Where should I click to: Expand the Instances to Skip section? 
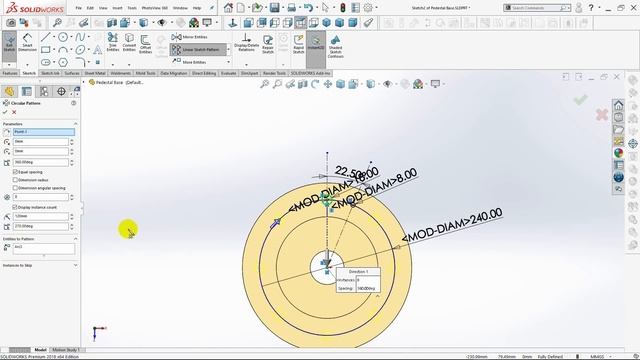coord(76,265)
